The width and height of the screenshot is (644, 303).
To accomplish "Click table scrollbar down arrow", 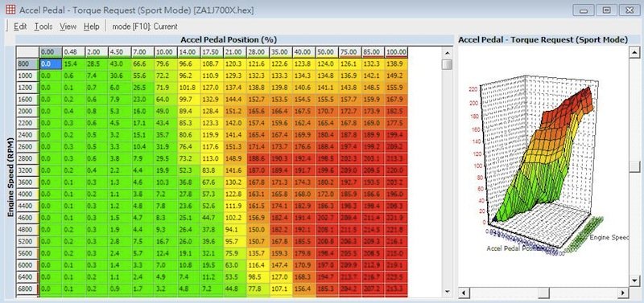I will tap(448, 292).
